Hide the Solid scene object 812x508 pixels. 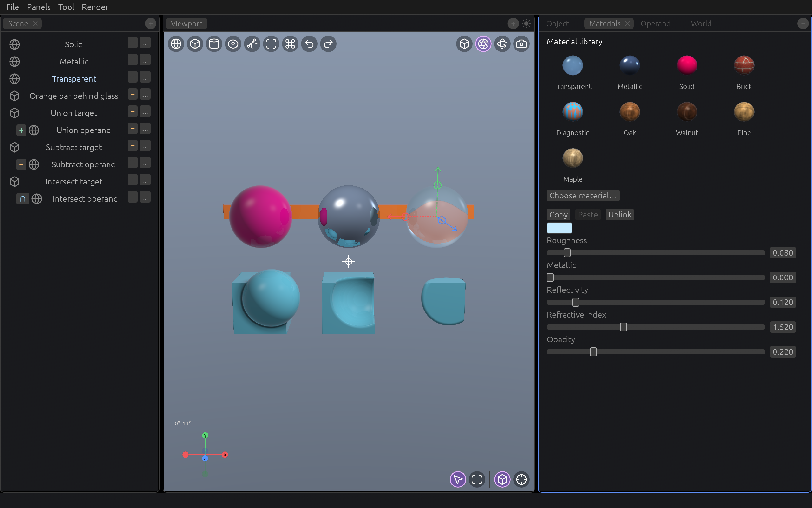133,43
